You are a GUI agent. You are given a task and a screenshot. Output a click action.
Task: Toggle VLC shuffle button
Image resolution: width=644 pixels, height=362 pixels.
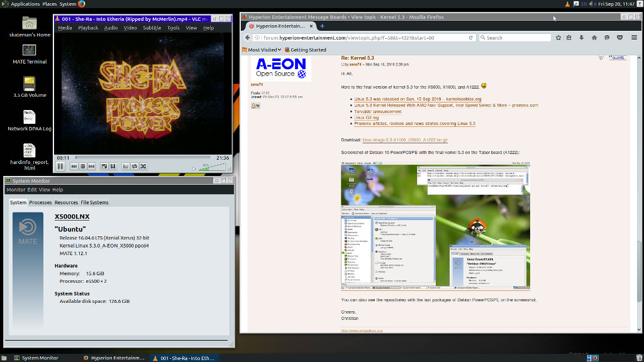pos(143,166)
